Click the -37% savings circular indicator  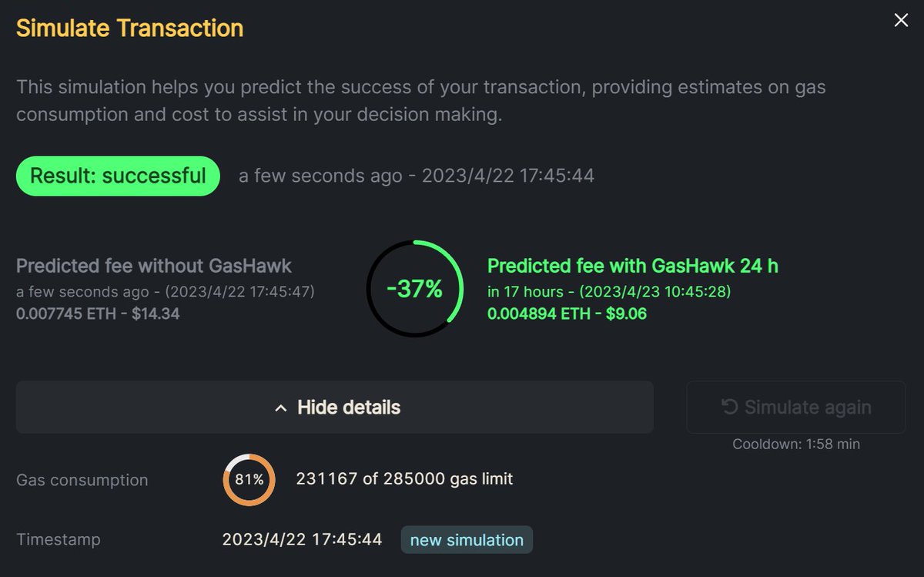(414, 289)
